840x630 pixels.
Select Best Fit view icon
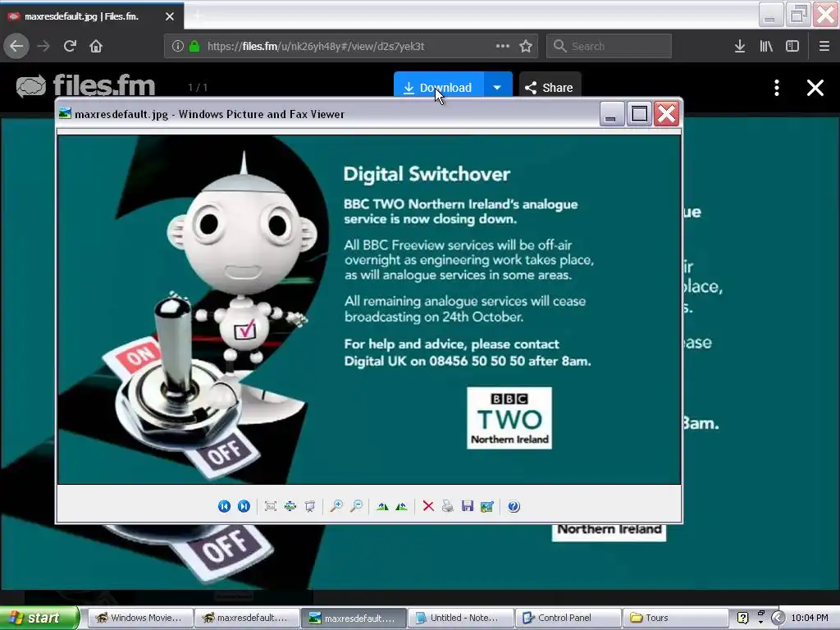click(271, 506)
